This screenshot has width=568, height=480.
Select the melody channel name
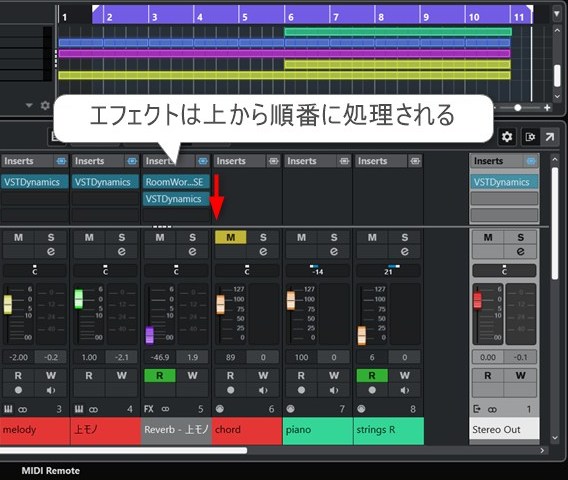pos(35,430)
